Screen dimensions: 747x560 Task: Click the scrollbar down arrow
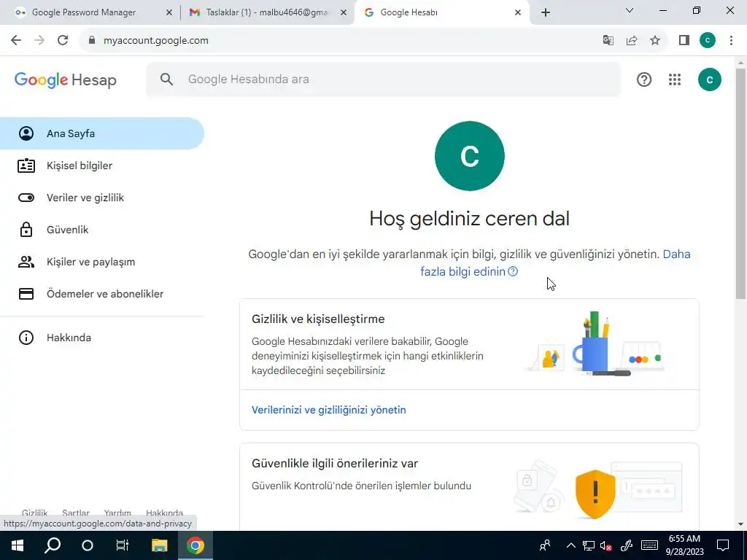point(740,524)
